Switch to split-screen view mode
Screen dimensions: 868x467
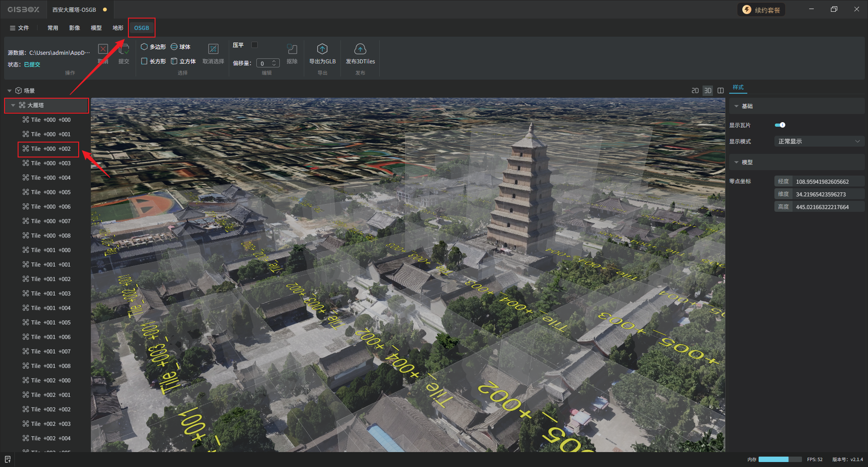click(x=721, y=91)
